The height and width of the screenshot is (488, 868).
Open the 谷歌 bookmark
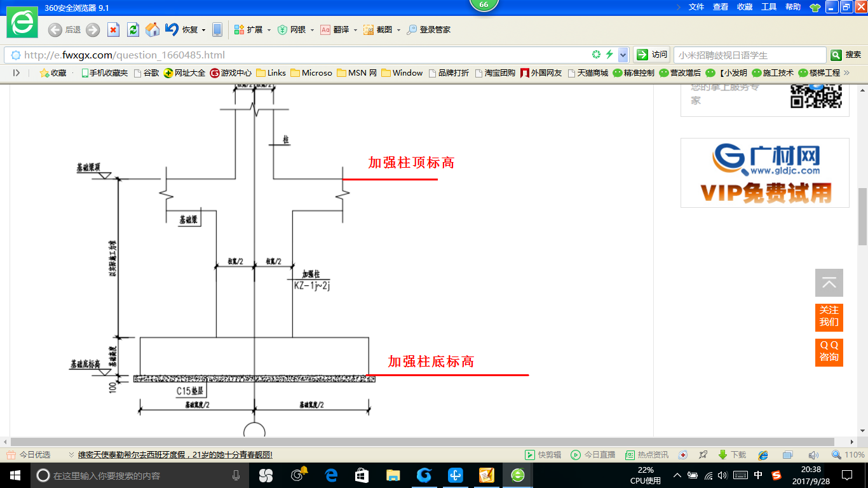[146, 73]
